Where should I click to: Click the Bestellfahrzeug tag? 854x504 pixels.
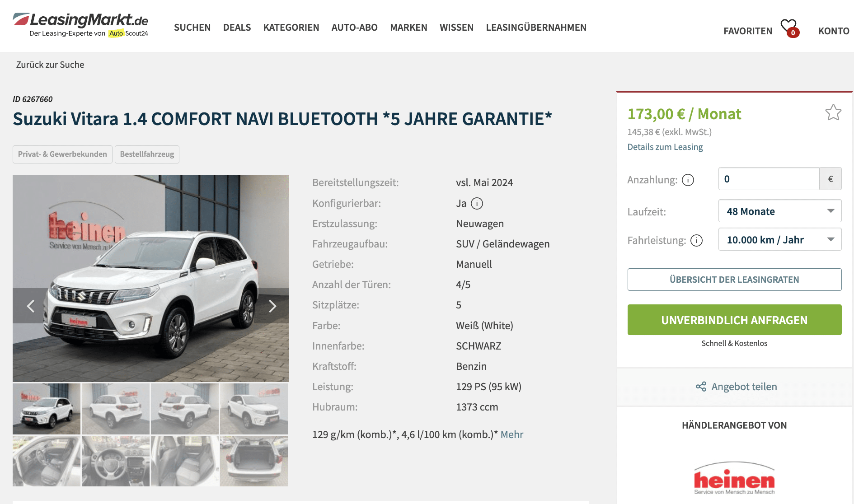pos(147,154)
